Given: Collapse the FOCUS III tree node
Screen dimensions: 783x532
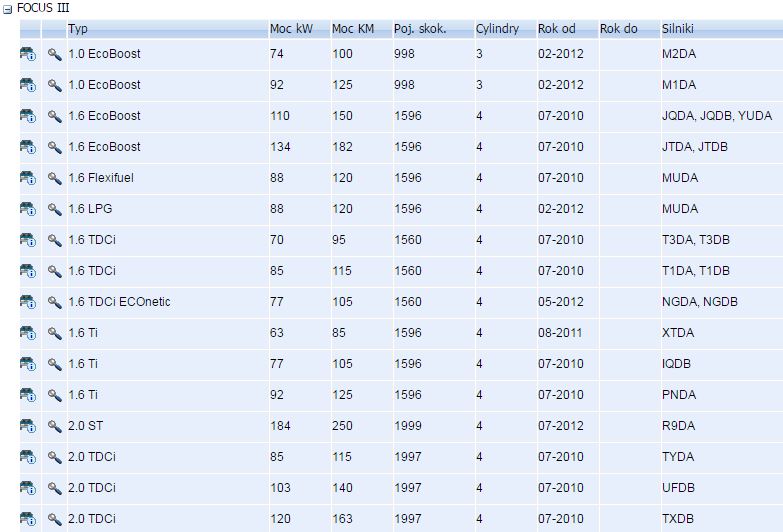Looking at the screenshot, I should (x=7, y=9).
